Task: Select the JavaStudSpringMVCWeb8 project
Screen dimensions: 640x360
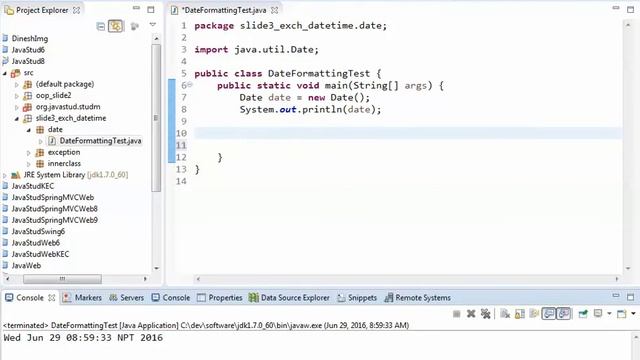Action: tap(54, 209)
